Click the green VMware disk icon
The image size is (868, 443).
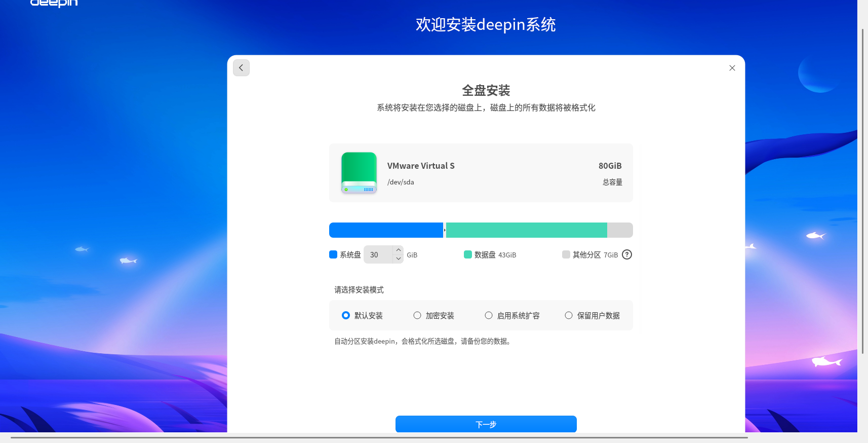click(x=359, y=173)
